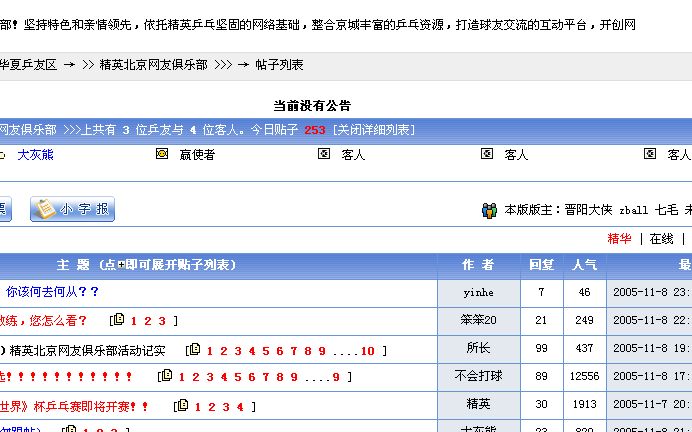Click the plus expander icon in the 主题 header
Viewport: 692px width, 432px height.
click(121, 265)
